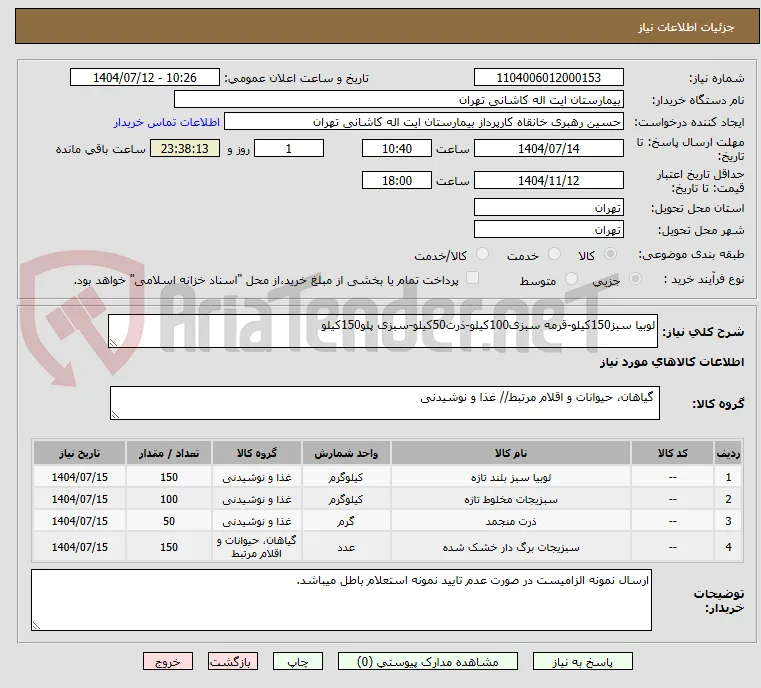Click the چاپ print button
The image size is (761, 688).
(x=298, y=661)
